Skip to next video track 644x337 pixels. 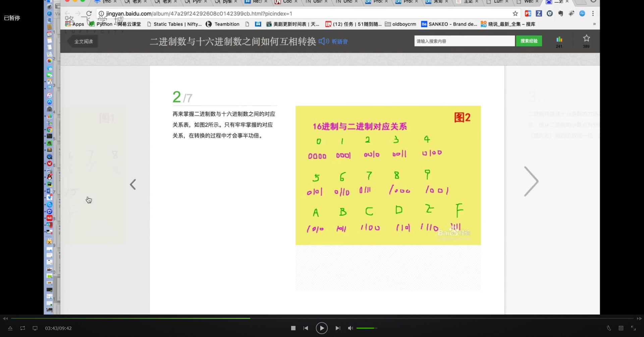tap(338, 328)
